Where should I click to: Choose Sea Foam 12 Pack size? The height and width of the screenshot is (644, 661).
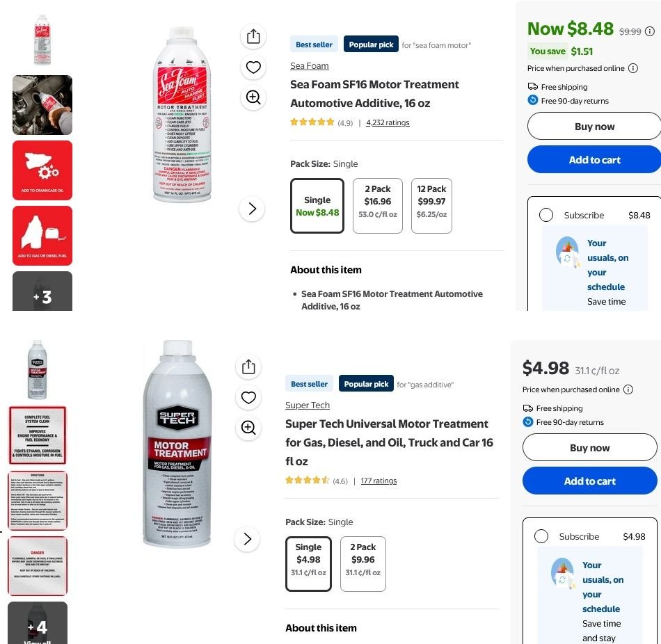coord(431,205)
